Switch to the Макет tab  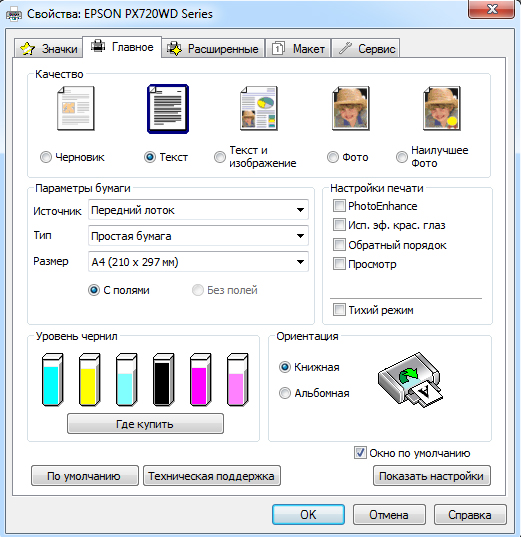click(x=298, y=48)
